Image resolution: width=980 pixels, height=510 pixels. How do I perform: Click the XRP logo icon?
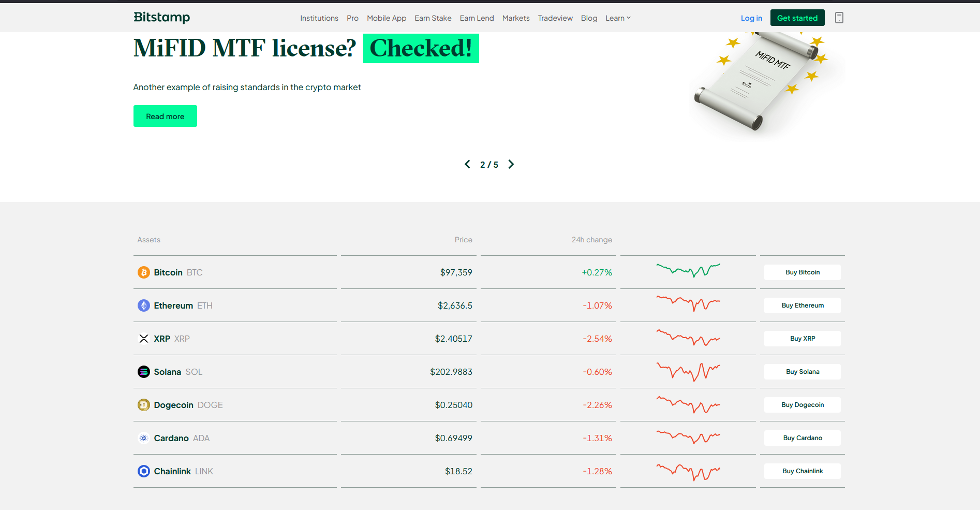144,339
